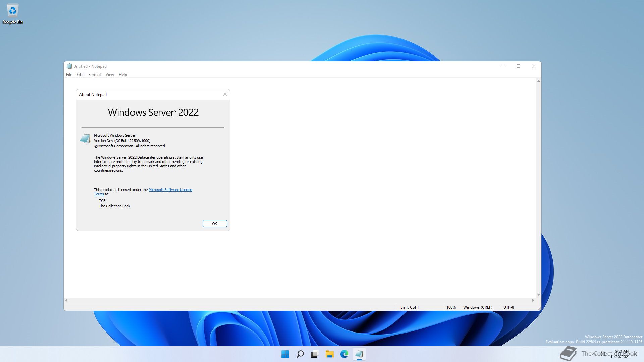Open the File menu in Notepad
This screenshot has width=644, height=362.
(69, 75)
